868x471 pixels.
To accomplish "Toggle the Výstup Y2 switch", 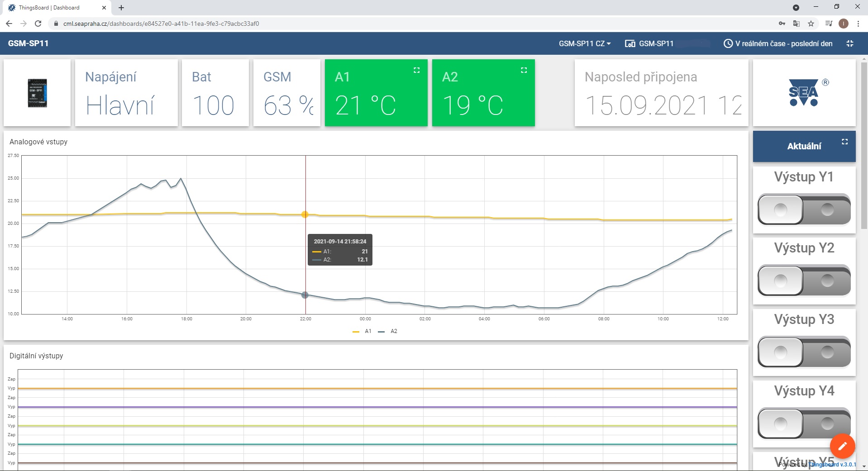I will click(804, 281).
